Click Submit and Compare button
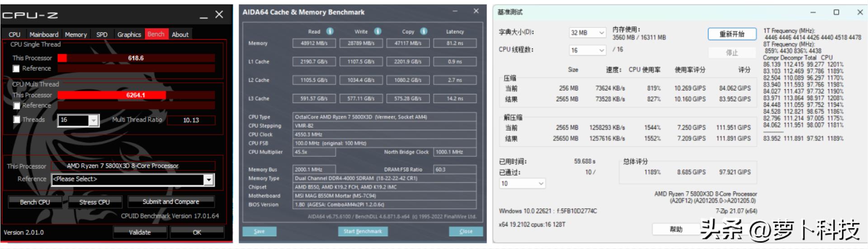 [x=171, y=202]
